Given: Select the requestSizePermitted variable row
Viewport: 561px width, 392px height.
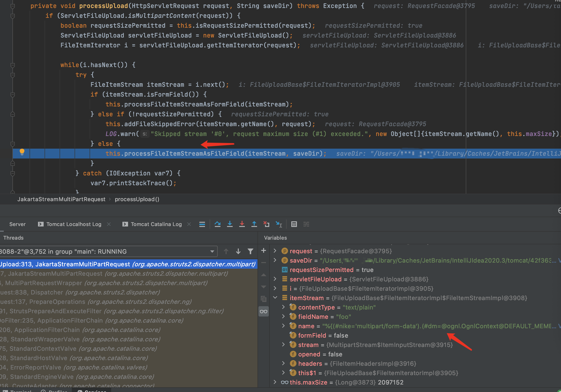Looking at the screenshot, I should tap(415, 270).
